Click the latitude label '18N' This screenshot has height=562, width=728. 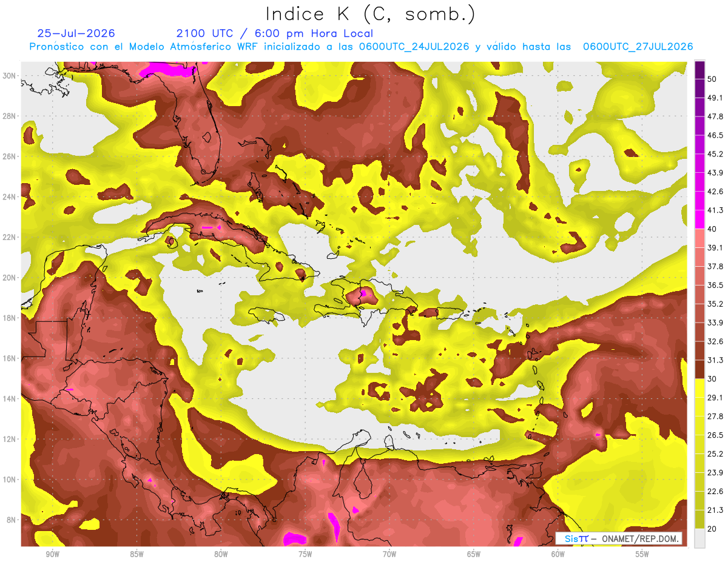[10, 318]
